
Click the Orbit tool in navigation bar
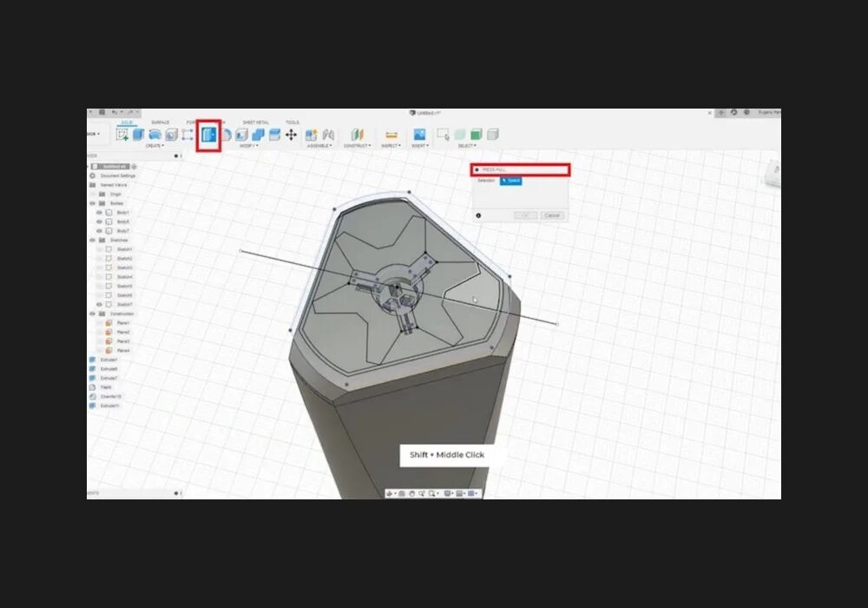(x=390, y=493)
